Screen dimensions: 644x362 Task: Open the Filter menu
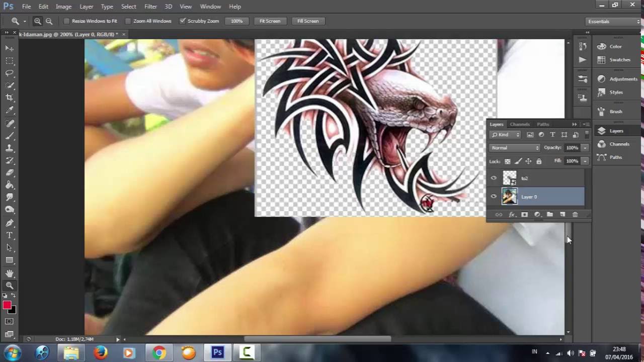[150, 7]
